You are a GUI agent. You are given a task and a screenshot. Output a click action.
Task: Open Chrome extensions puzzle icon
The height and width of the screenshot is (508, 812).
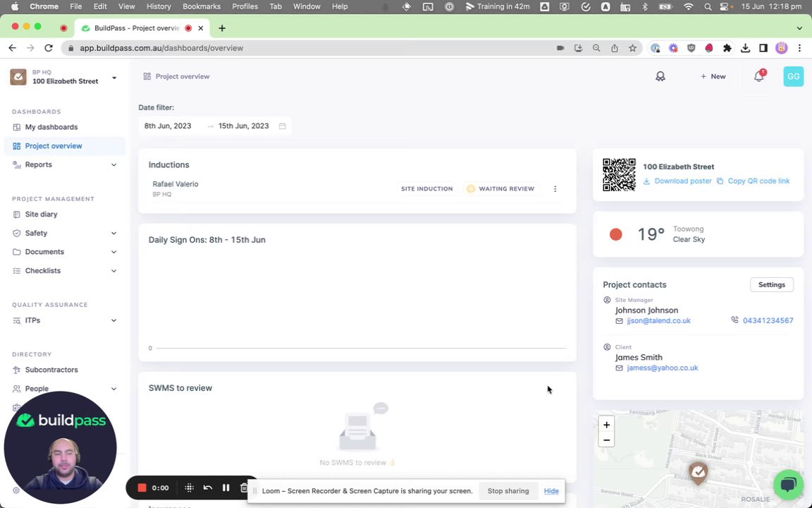pos(727,48)
